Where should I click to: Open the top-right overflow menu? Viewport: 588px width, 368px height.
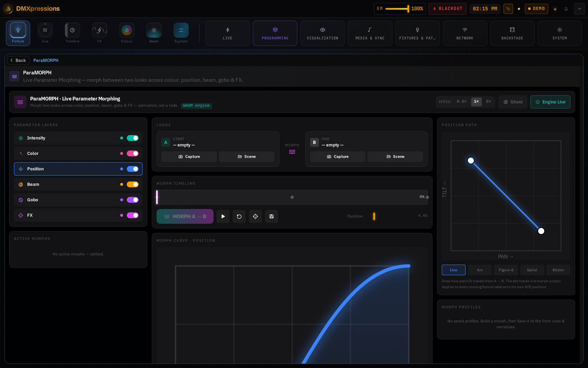click(x=579, y=9)
